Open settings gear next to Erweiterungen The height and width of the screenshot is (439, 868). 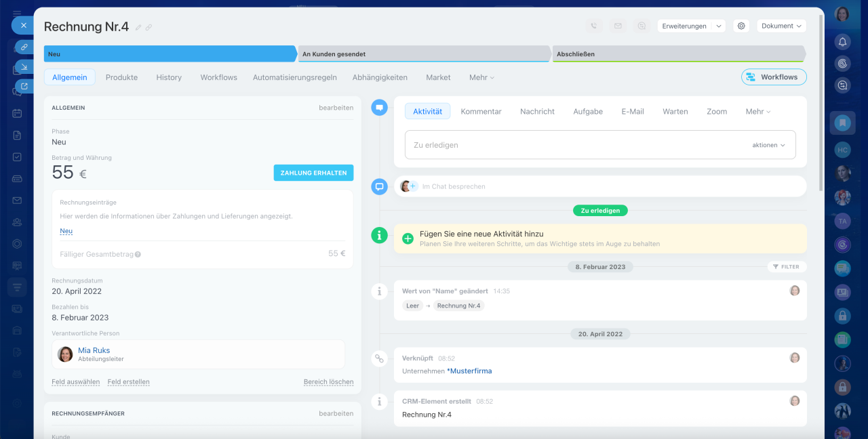[741, 26]
